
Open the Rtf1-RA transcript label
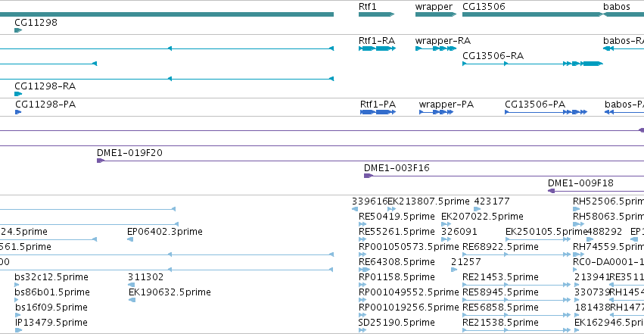pos(377,41)
